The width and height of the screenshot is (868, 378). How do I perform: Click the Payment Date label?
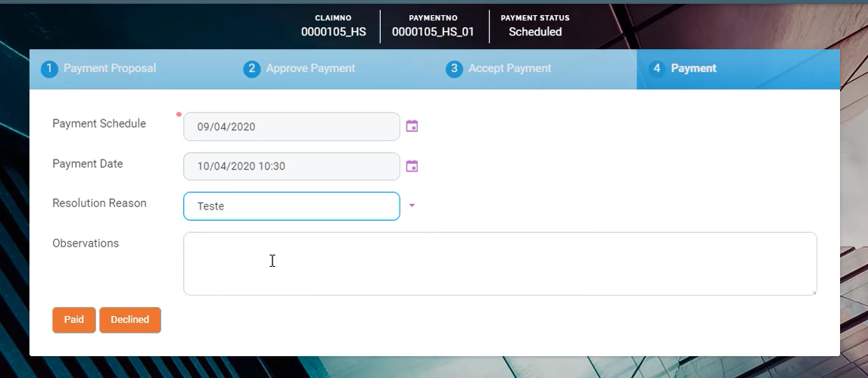click(x=88, y=164)
